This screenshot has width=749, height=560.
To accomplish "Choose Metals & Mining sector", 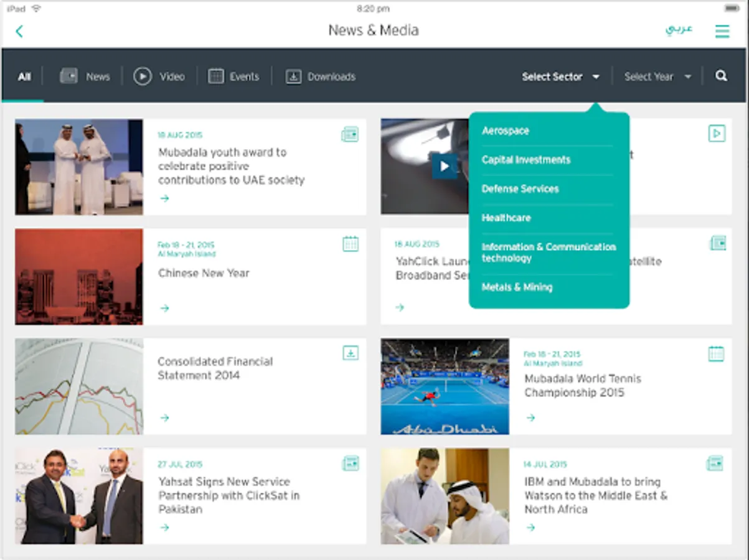I will coord(517,287).
